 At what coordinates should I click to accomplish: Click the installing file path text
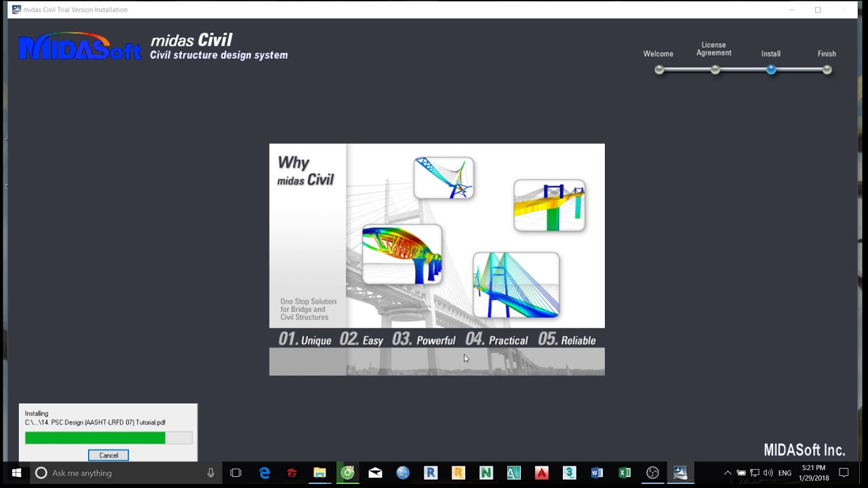tap(95, 422)
